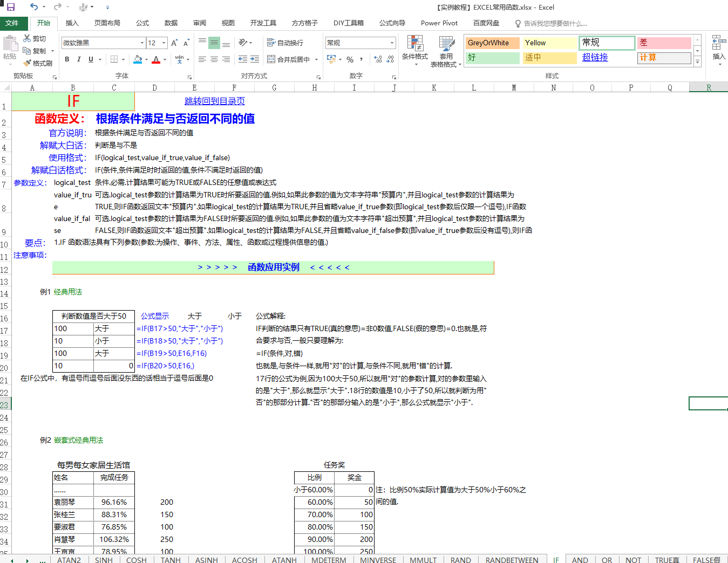The width and height of the screenshot is (728, 563).
Task: Click the 告诉我您想要做什么 search box
Action: (x=555, y=23)
